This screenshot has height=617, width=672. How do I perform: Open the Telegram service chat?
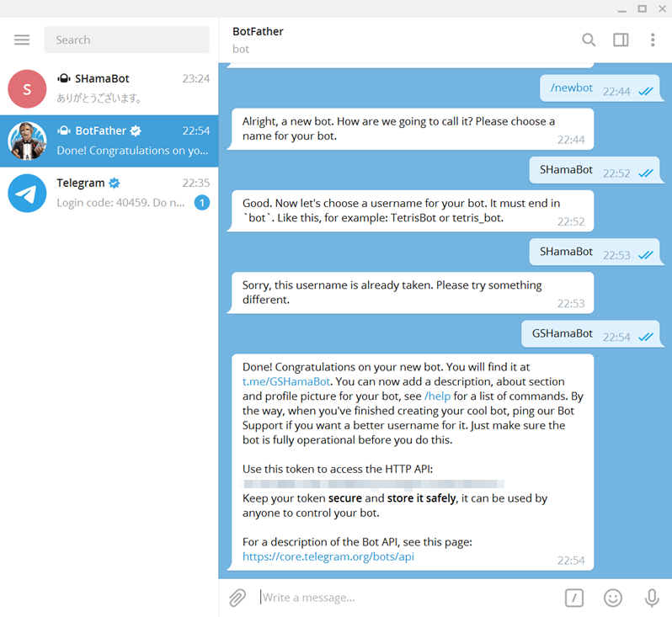click(x=126, y=193)
